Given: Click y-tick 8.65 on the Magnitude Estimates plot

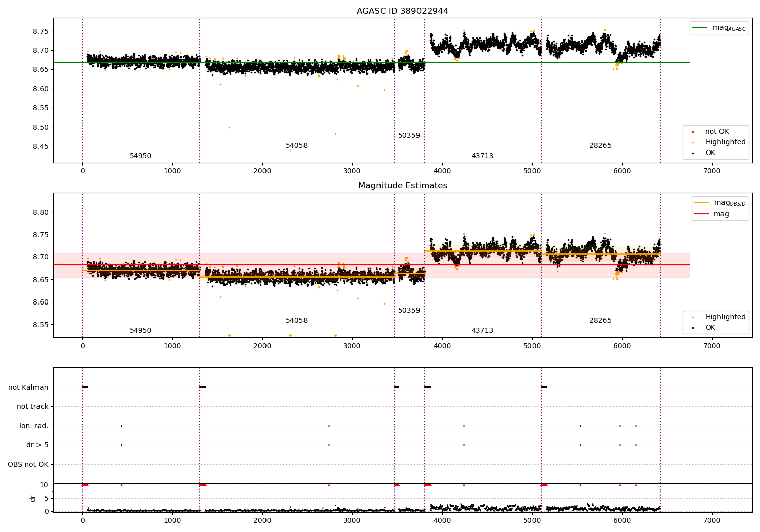Looking at the screenshot, I should click(x=41, y=280).
